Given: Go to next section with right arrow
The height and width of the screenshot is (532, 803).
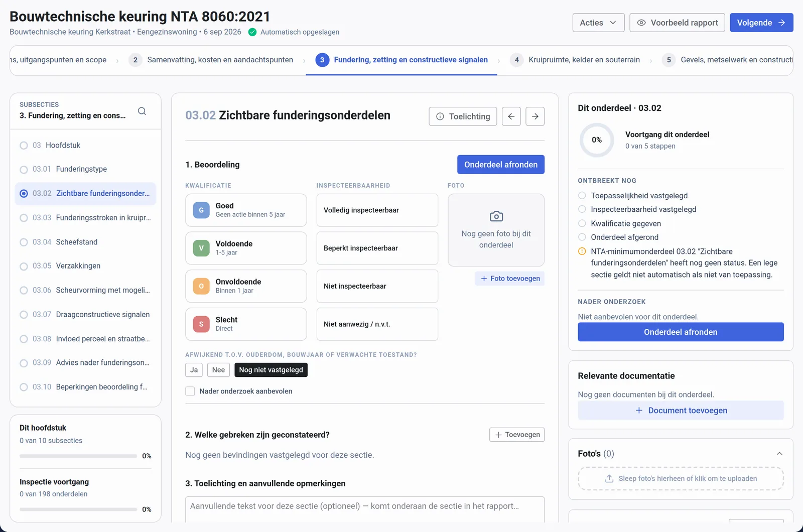Looking at the screenshot, I should pyautogui.click(x=536, y=116).
